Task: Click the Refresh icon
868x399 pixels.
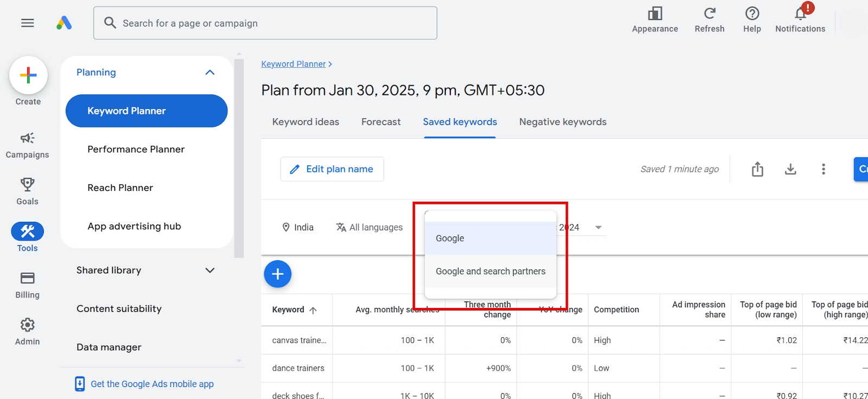Action: click(x=710, y=14)
